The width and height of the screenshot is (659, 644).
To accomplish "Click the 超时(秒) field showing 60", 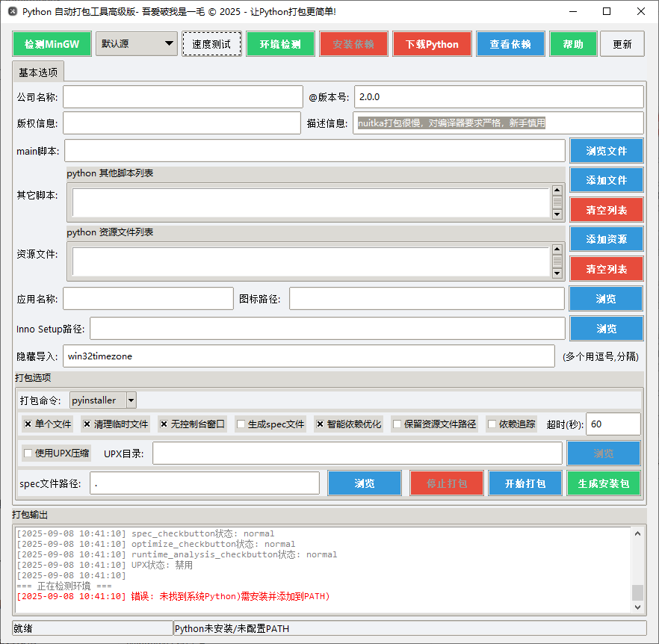I will click(613, 424).
